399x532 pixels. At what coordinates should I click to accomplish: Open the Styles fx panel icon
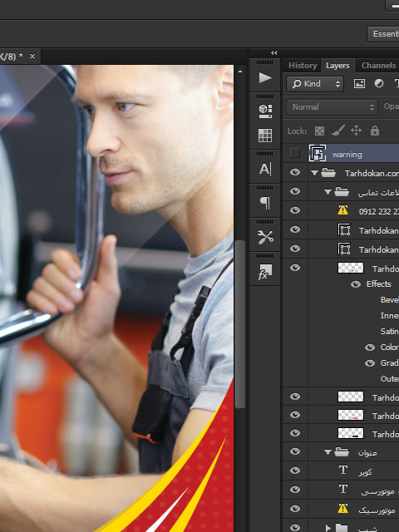pyautogui.click(x=265, y=272)
